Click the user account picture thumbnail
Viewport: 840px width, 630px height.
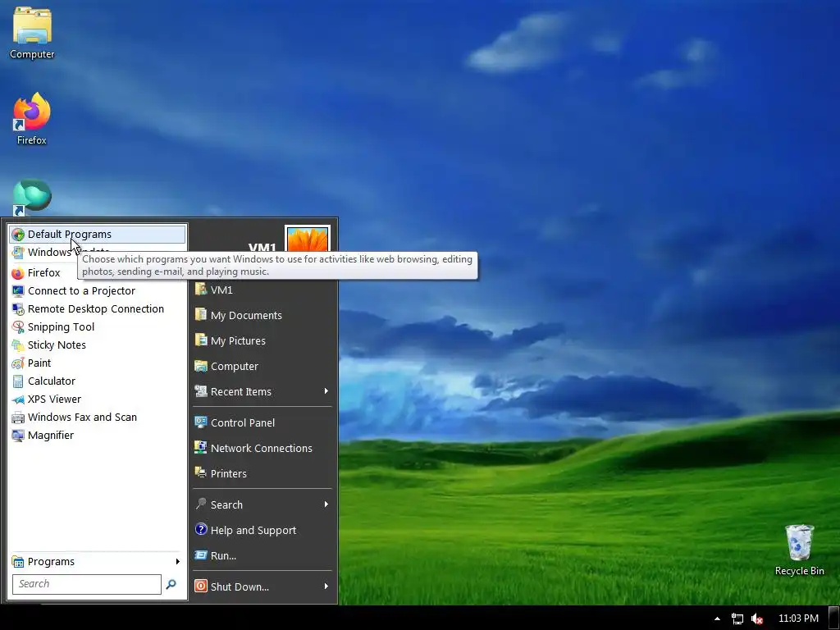pos(308,239)
